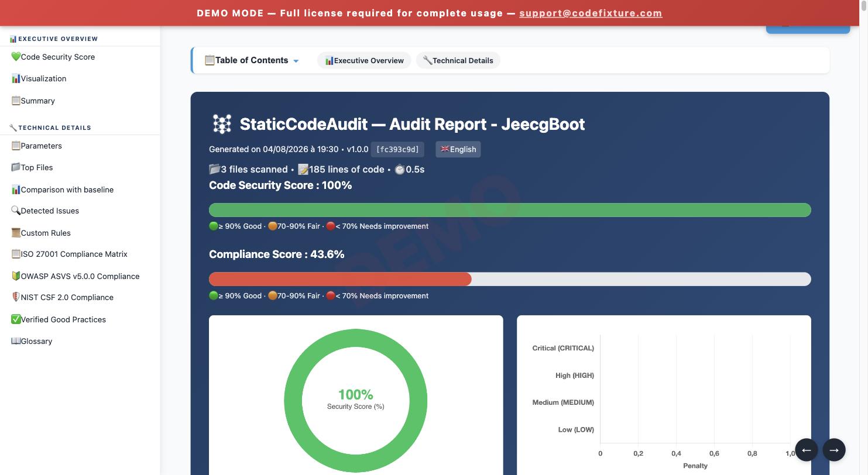
Task: Click the Low (LOW) chart label
Action: coord(576,429)
